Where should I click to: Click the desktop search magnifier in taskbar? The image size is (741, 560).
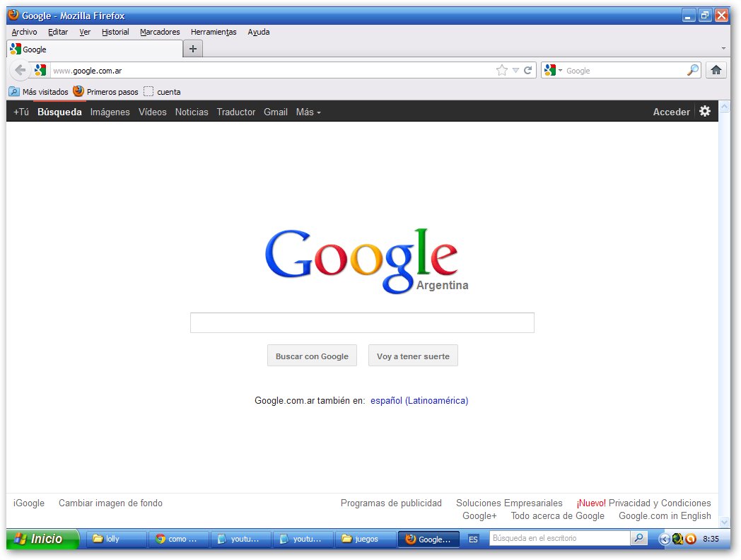tap(638, 538)
